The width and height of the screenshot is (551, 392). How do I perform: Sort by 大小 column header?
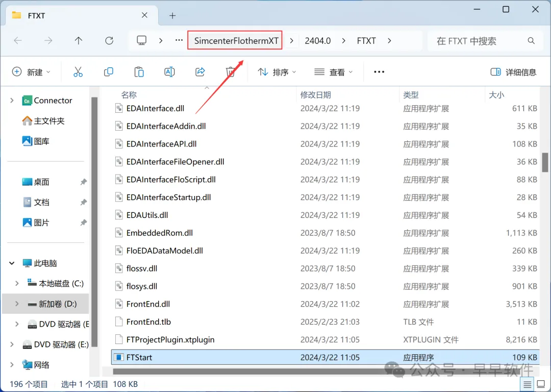coord(496,94)
